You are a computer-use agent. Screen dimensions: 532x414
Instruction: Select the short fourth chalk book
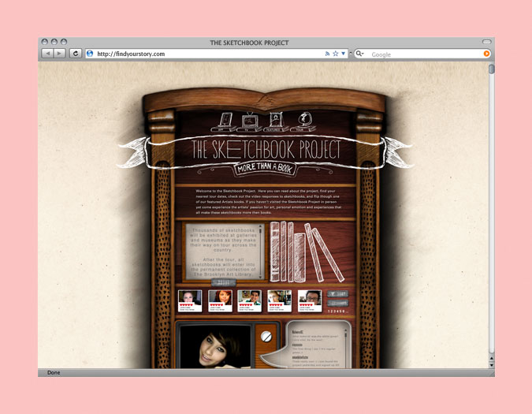pos(300,258)
